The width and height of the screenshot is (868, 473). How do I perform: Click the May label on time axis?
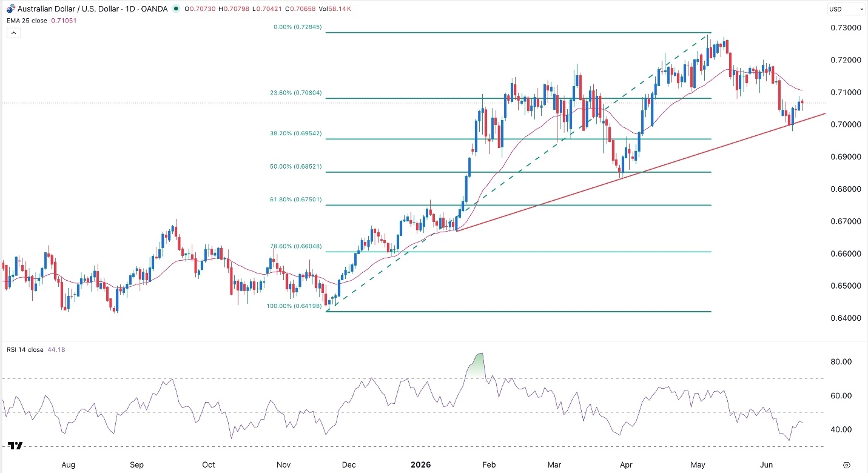(698, 465)
